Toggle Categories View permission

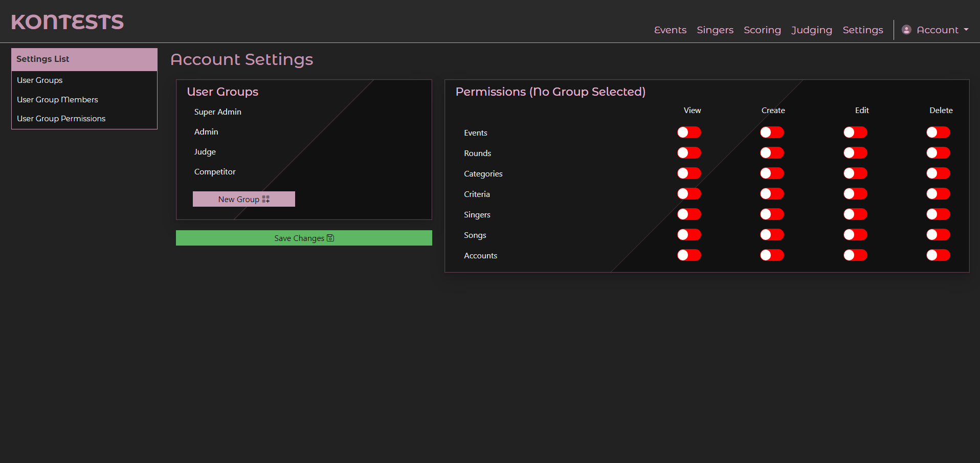(689, 173)
